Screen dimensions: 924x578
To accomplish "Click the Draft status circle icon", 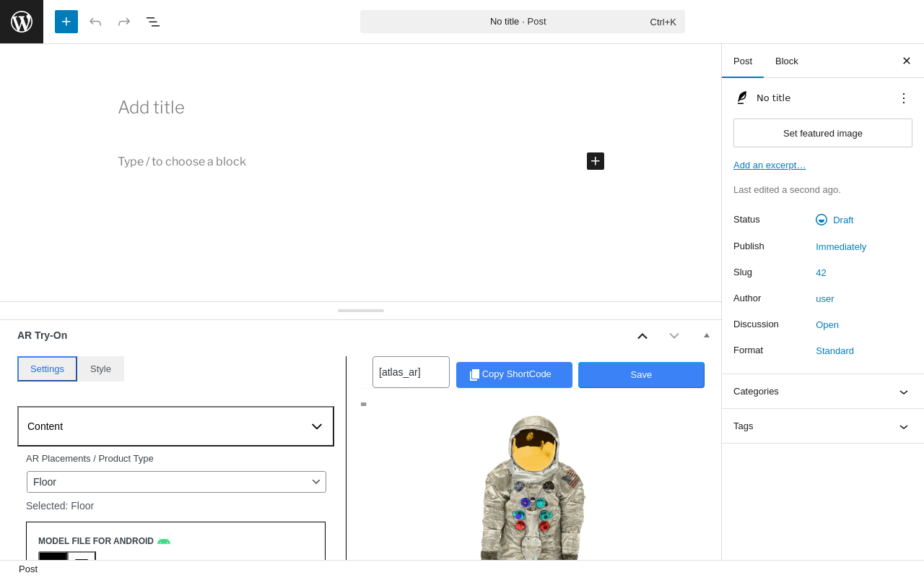I will [x=821, y=220].
